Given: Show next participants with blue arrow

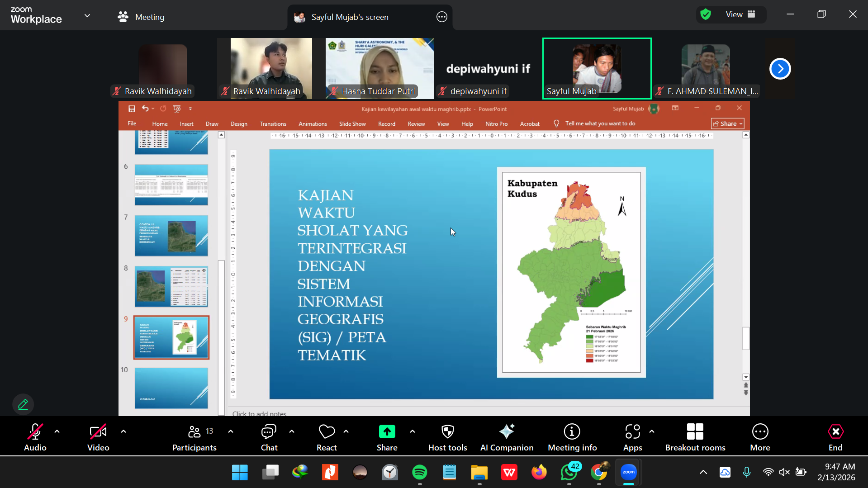Looking at the screenshot, I should click(x=780, y=69).
